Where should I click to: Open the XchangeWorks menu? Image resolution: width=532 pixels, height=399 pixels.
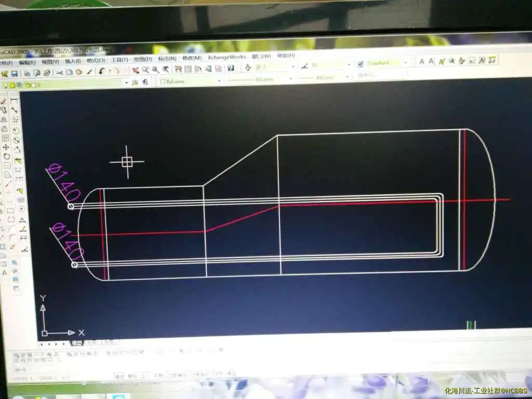pos(227,57)
